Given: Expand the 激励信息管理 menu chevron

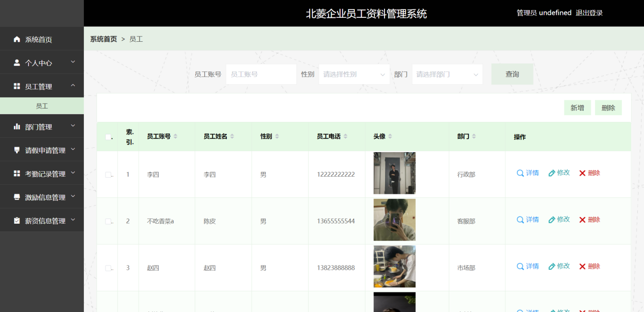Looking at the screenshot, I should (73, 196).
